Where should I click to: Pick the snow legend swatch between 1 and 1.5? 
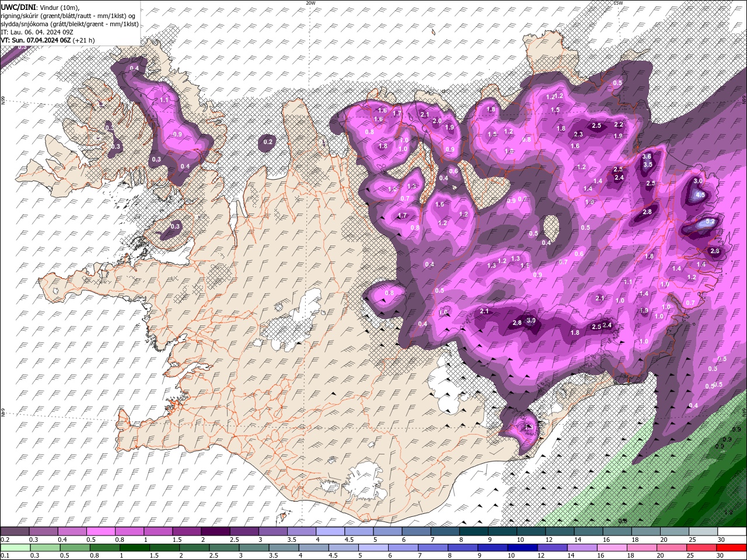tap(158, 531)
